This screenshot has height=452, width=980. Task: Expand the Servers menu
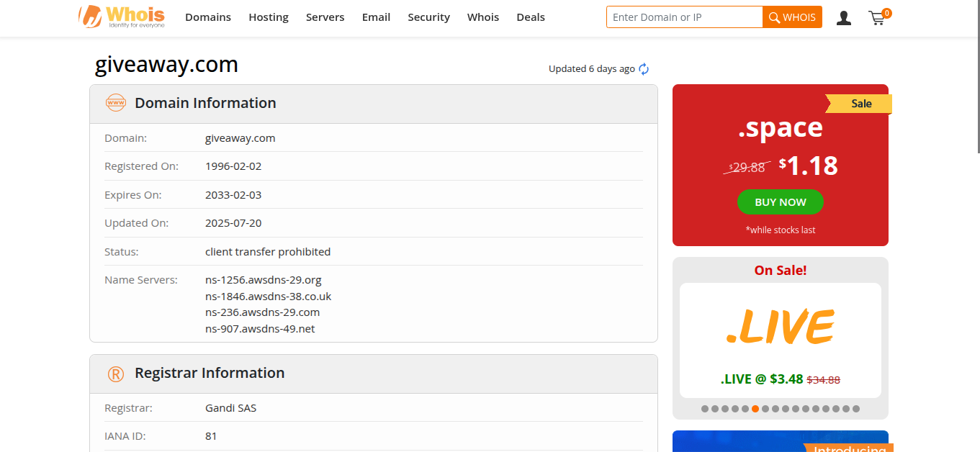pos(325,17)
